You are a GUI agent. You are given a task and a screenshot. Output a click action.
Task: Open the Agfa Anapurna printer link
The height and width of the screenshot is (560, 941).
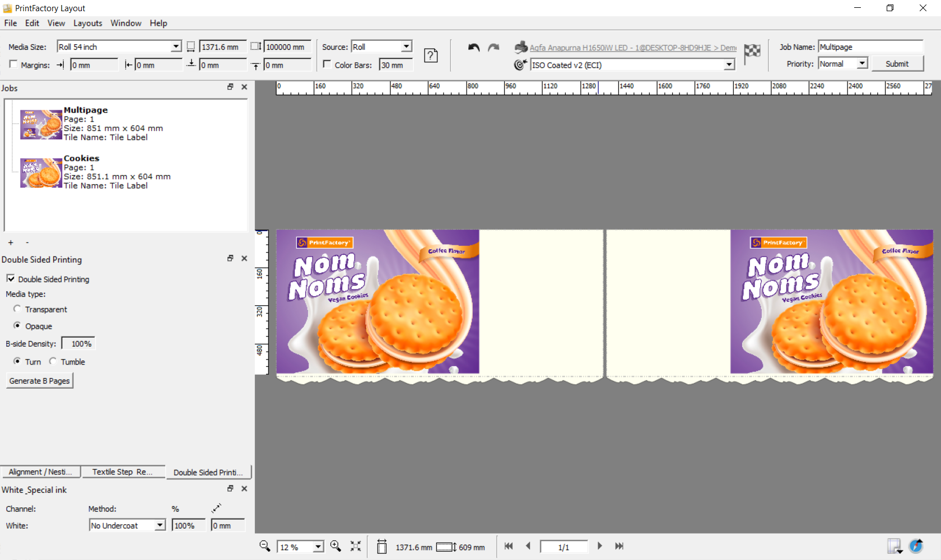click(633, 48)
